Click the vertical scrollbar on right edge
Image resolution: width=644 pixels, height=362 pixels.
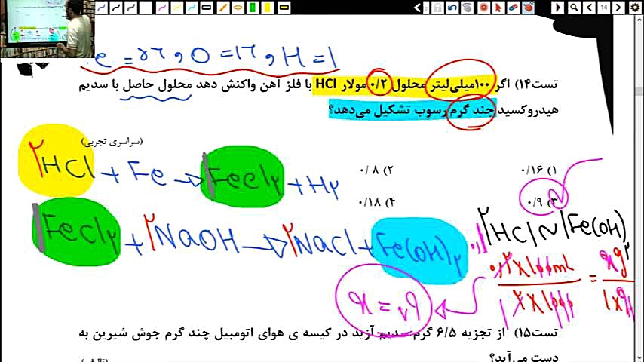tap(639, 189)
